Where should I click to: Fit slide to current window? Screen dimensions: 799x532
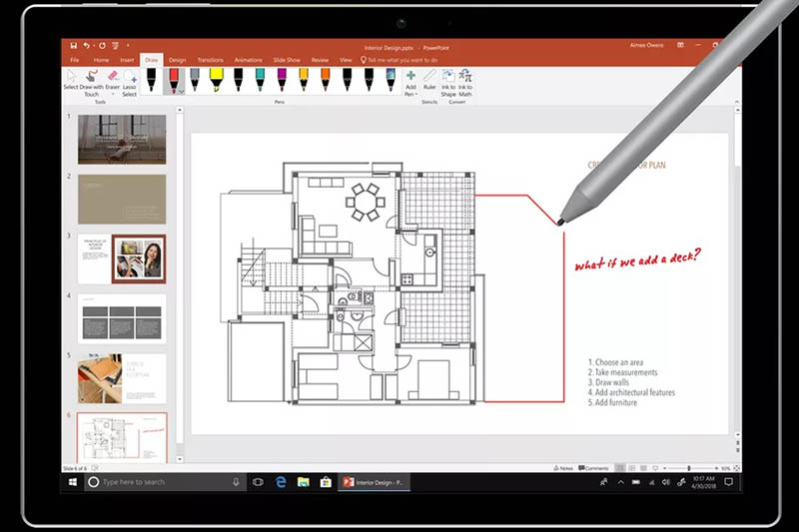pos(736,468)
